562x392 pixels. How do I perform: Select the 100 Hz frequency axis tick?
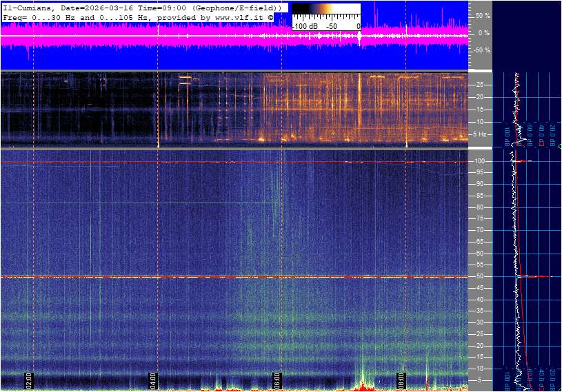(480, 161)
